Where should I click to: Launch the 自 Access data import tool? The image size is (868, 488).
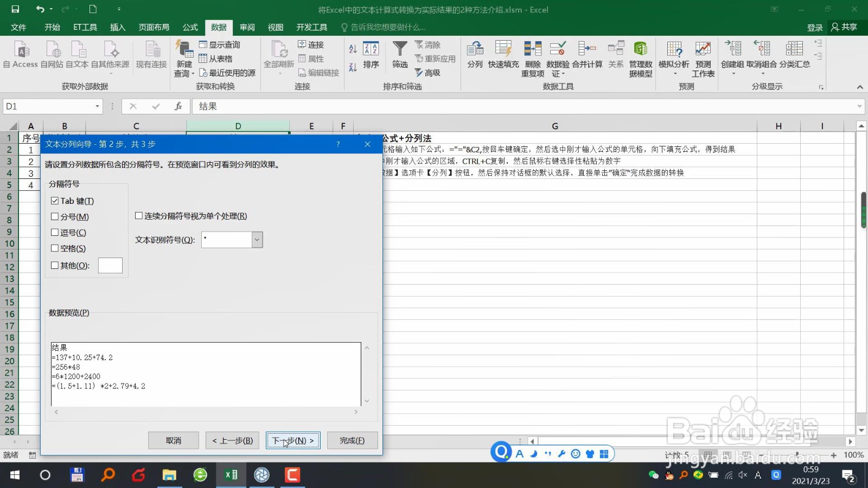[x=22, y=57]
